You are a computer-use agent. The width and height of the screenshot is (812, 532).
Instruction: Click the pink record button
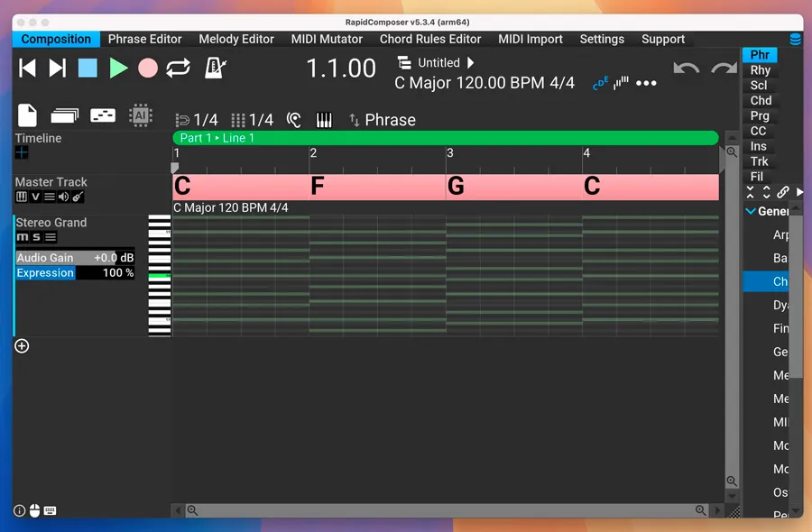tap(148, 68)
